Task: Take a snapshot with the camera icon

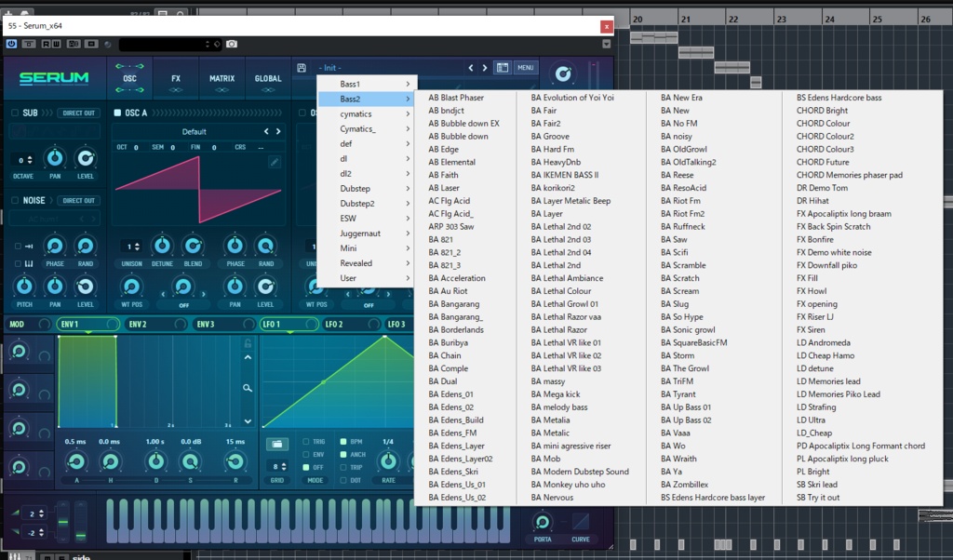Action: click(232, 44)
